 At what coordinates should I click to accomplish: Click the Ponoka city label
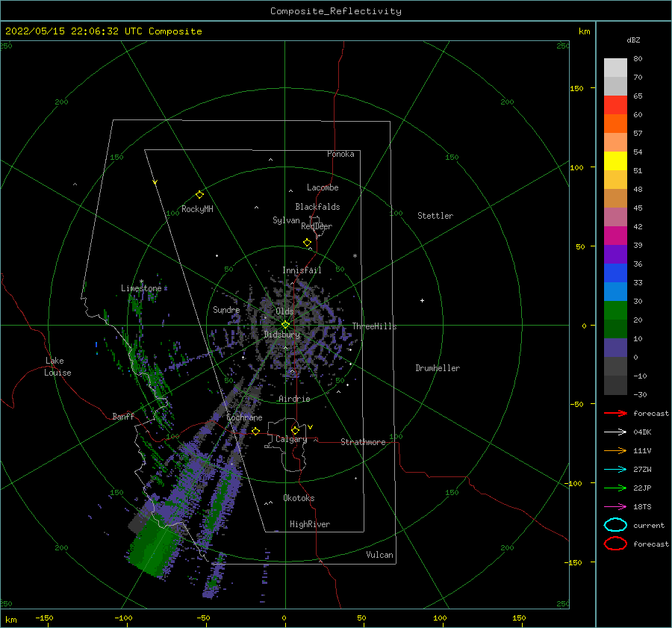tap(340, 154)
